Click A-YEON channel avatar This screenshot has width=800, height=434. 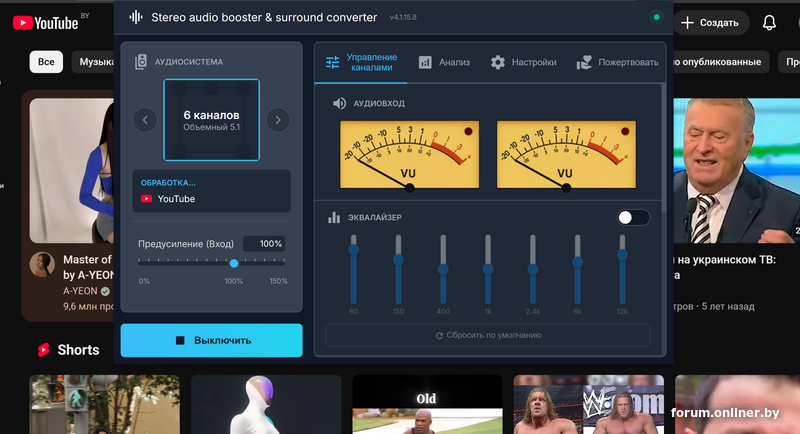[x=42, y=265]
